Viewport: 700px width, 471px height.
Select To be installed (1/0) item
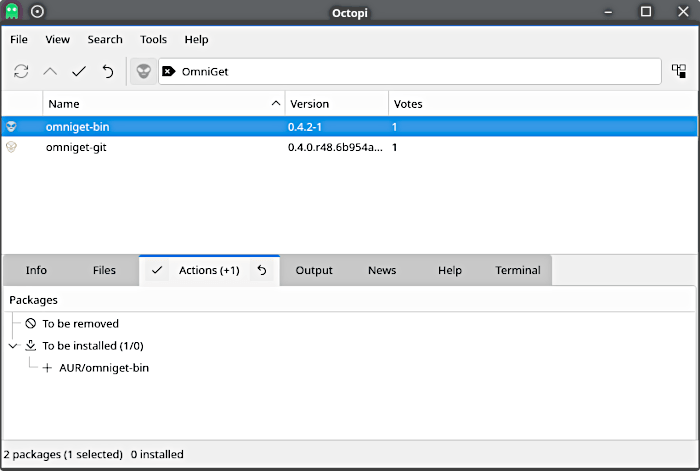[93, 346]
